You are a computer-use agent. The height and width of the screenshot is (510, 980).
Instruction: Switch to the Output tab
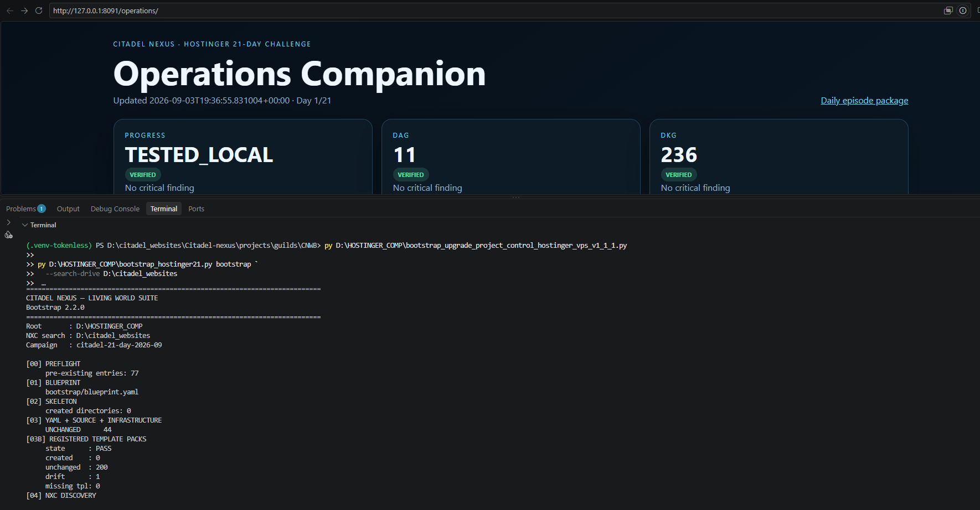[68, 209]
